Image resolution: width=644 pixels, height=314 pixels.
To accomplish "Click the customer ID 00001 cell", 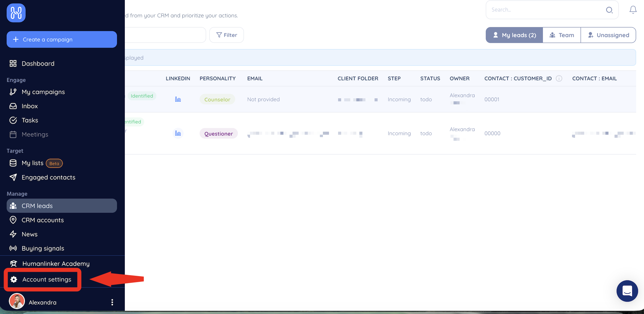I will point(492,100).
